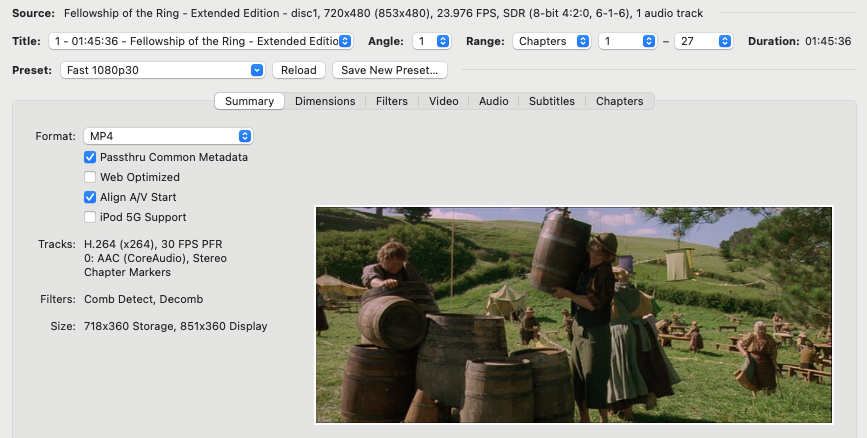Show the Chapters tab
Image resolution: width=867 pixels, height=438 pixels.
click(x=619, y=101)
